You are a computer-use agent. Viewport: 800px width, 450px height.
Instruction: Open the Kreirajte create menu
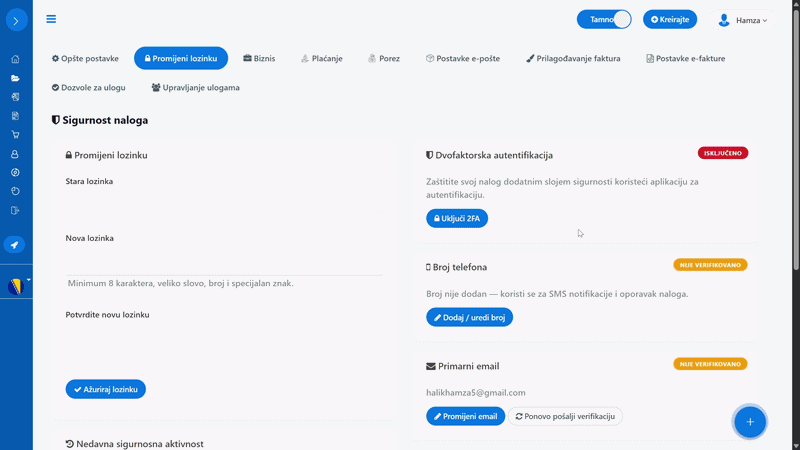coord(670,19)
